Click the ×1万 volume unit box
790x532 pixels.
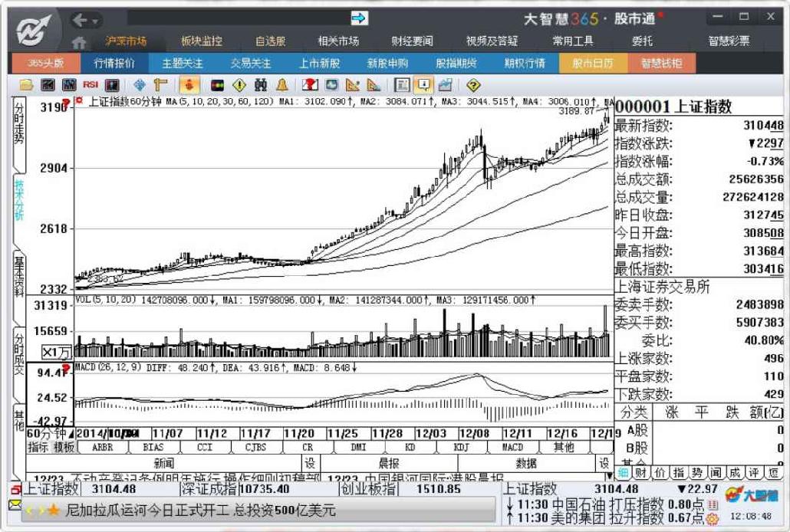click(x=56, y=352)
